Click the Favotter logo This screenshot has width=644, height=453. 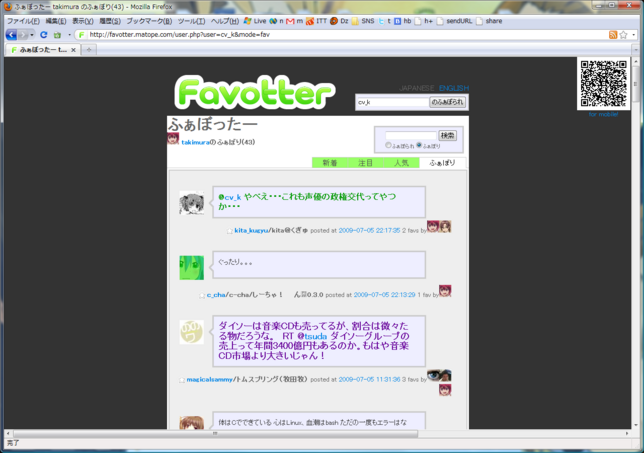point(255,92)
